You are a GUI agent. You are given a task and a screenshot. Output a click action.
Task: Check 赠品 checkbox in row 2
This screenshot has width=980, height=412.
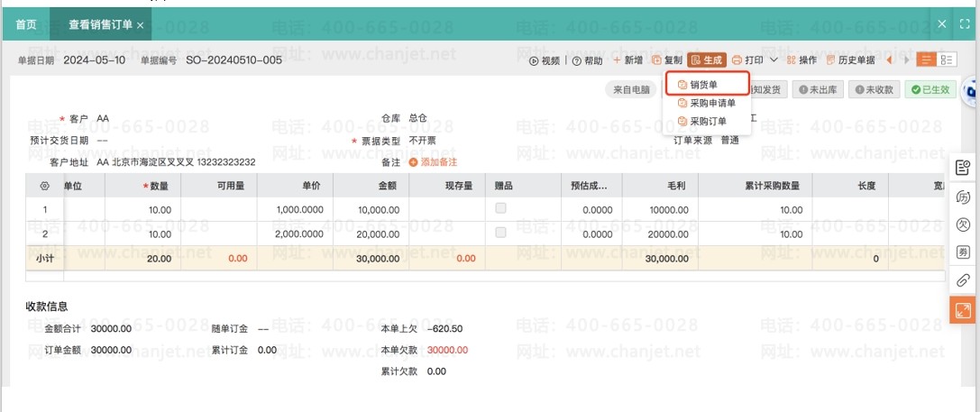pyautogui.click(x=500, y=233)
